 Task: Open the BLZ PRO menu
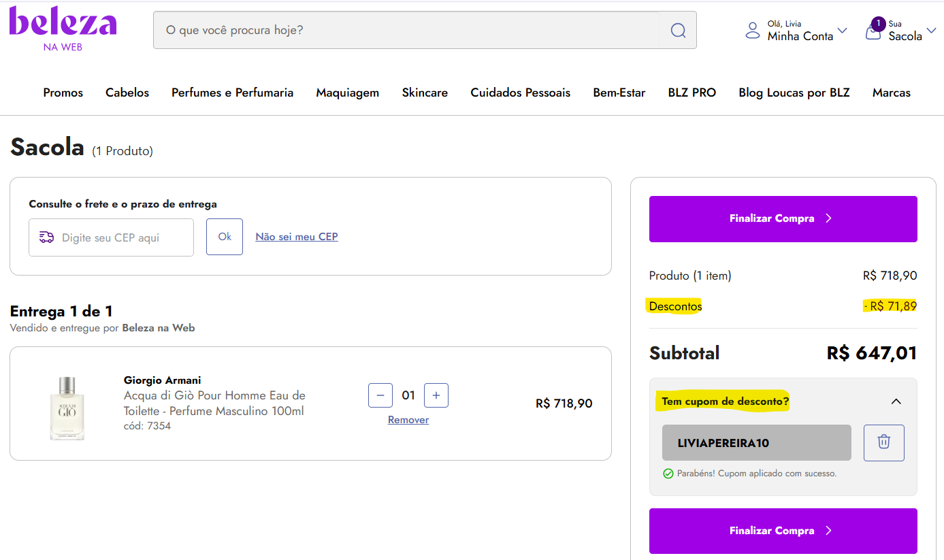point(692,93)
